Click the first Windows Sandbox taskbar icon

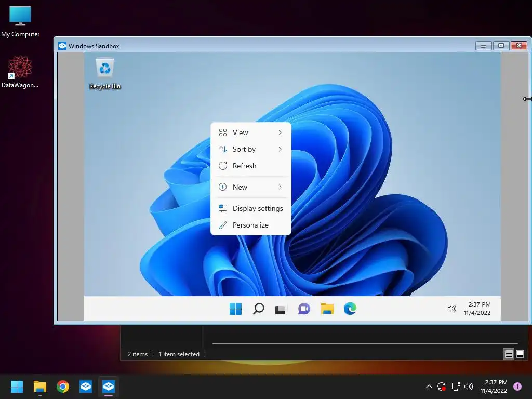tap(86, 387)
